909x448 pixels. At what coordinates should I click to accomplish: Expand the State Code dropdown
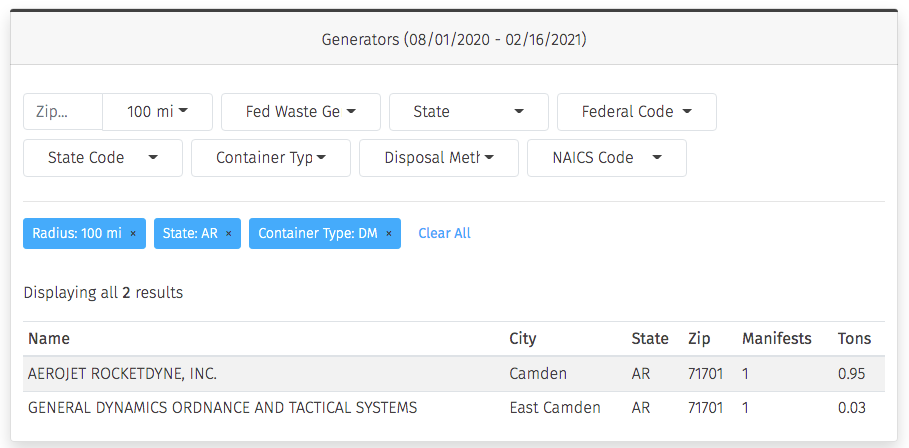103,158
